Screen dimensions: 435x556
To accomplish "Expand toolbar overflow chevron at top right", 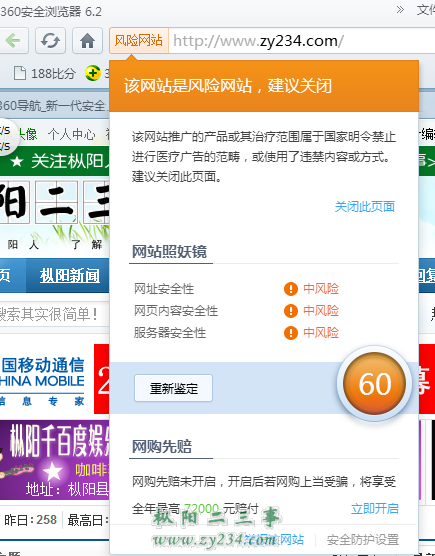I will tap(400, 10).
